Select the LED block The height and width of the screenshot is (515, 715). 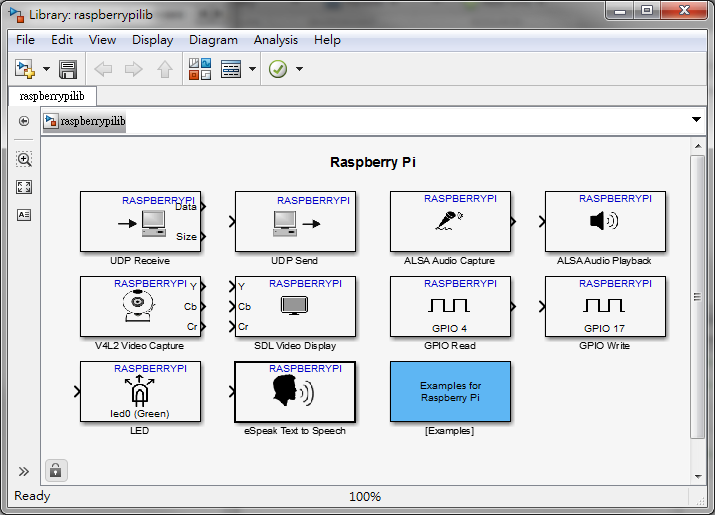click(140, 392)
